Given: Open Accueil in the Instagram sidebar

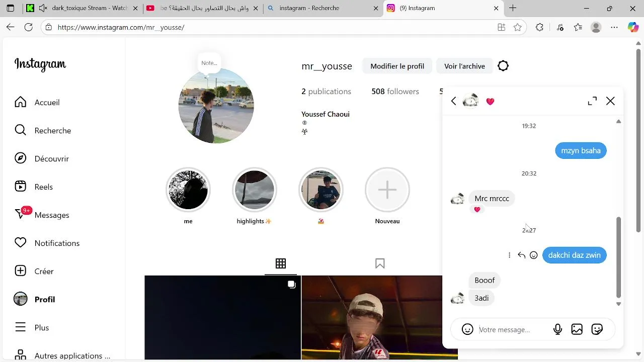Looking at the screenshot, I should [x=37, y=102].
